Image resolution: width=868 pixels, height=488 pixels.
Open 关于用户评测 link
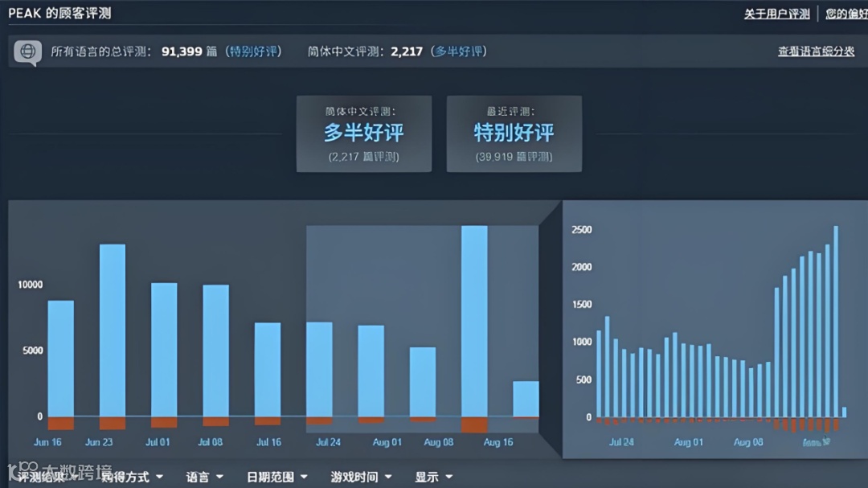(776, 14)
